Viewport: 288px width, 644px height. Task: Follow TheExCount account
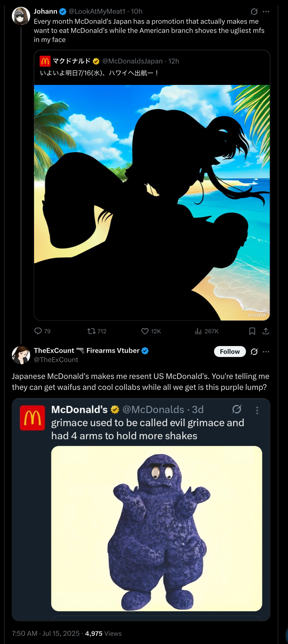230,352
